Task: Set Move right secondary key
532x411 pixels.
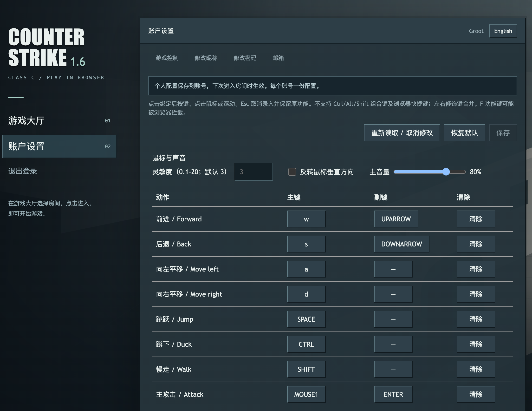Action: 393,294
